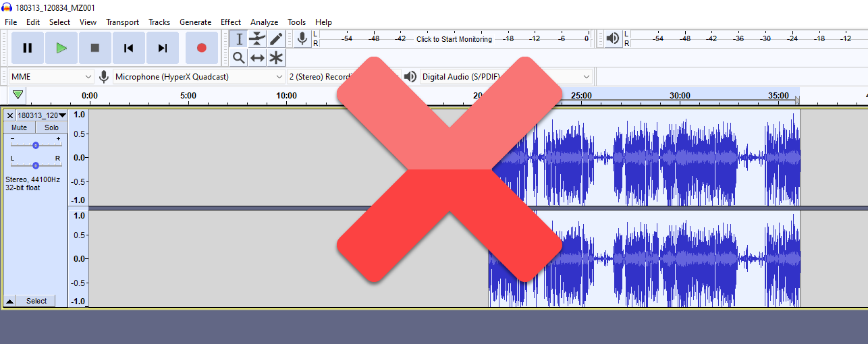Select the Zoom (magnifier) tool
The image size is (868, 344).
[x=239, y=58]
